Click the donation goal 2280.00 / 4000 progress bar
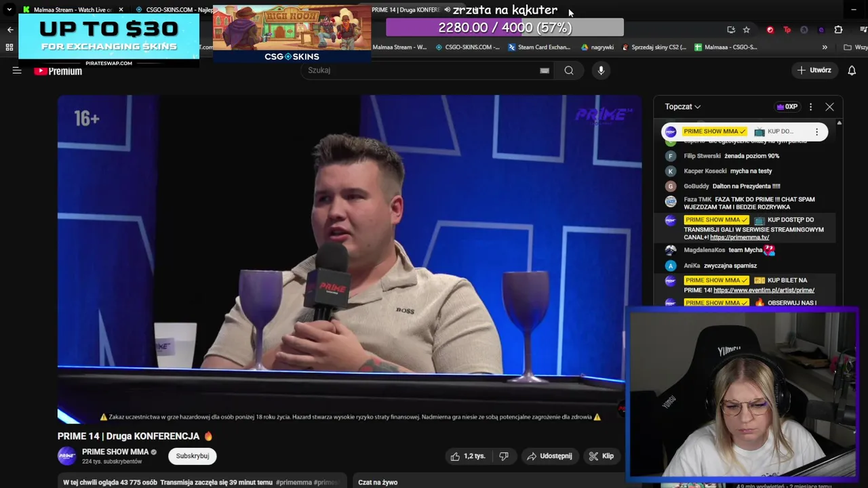 click(505, 28)
